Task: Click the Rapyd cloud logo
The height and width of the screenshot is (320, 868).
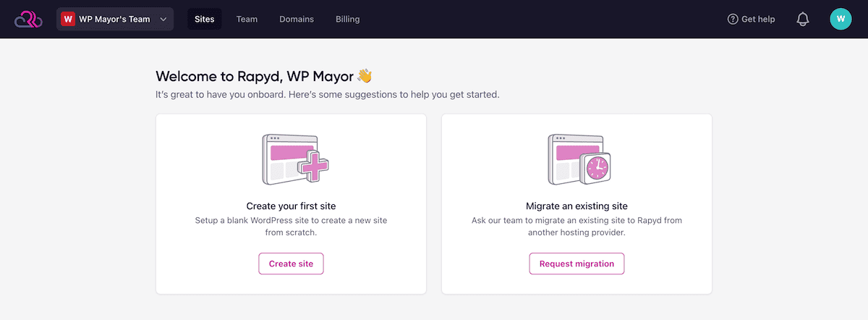Action: coord(29,19)
